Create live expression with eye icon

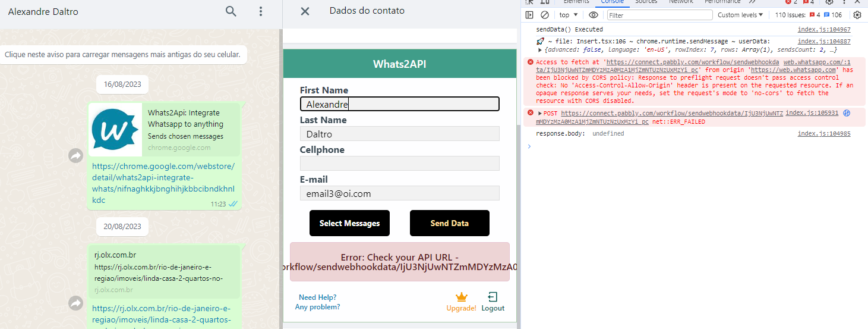click(x=594, y=15)
